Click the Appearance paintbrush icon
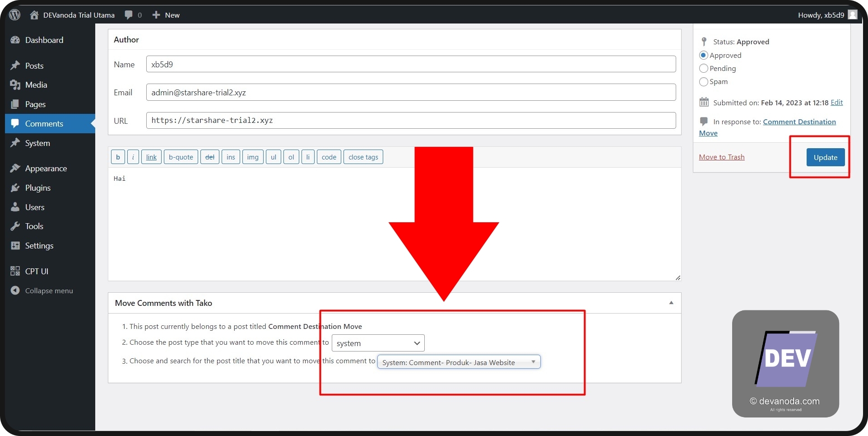The height and width of the screenshot is (436, 868). click(x=15, y=168)
